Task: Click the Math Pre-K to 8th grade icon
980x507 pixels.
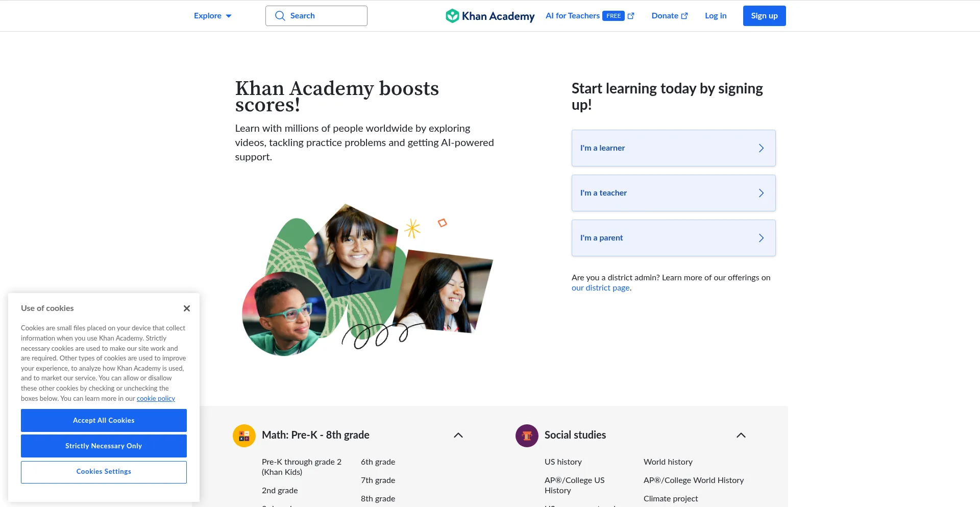Action: point(244,436)
